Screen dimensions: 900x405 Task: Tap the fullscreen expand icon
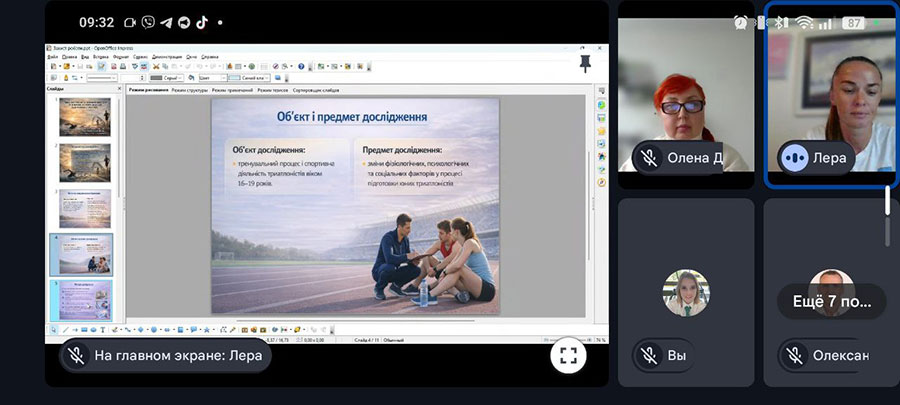(568, 355)
